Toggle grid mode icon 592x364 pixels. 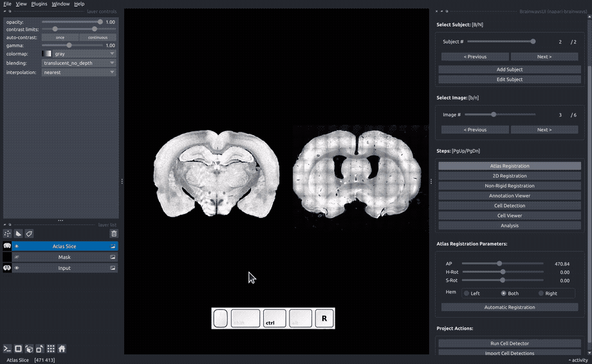pyautogui.click(x=51, y=349)
